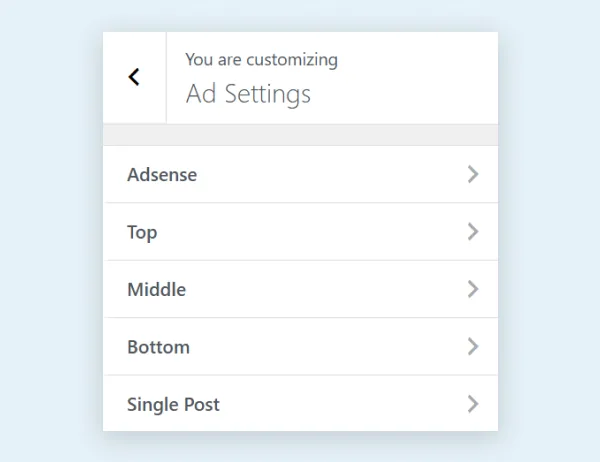Click blank space in the Adsense row
This screenshot has width=600, height=462.
(330, 174)
